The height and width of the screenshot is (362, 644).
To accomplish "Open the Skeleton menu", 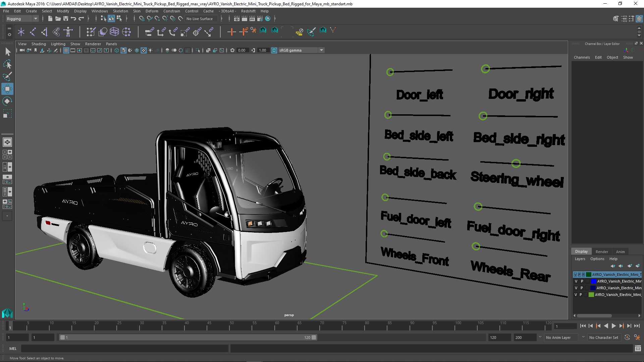I will pos(120,11).
